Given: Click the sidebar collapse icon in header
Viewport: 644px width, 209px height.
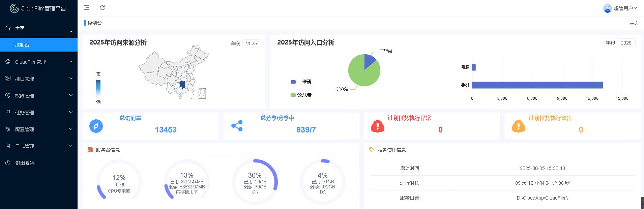Looking at the screenshot, I should pos(87,8).
